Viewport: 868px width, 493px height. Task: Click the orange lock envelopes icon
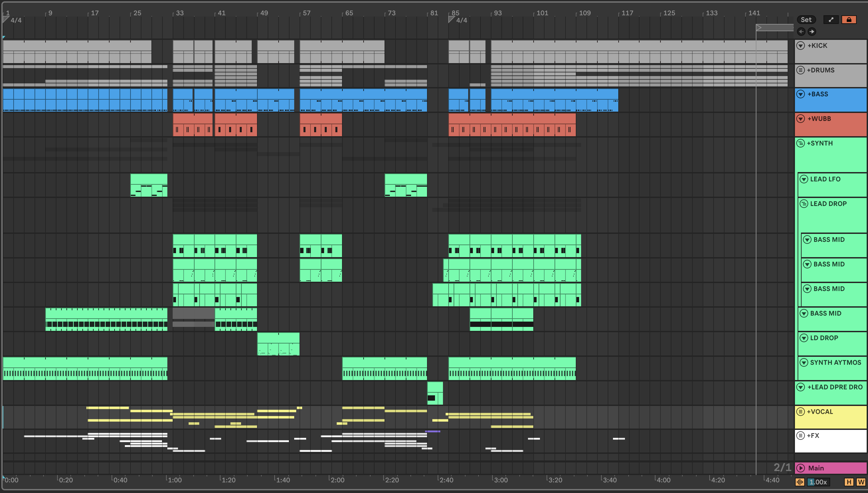click(849, 20)
